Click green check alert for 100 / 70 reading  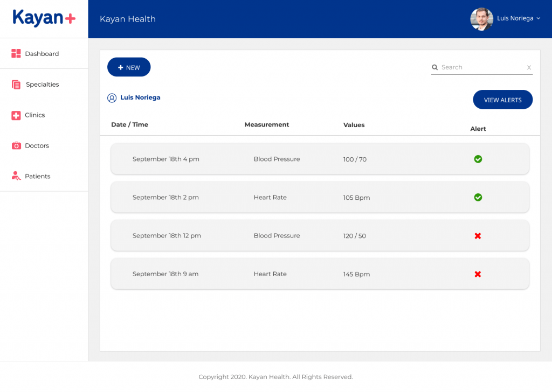[x=478, y=159]
